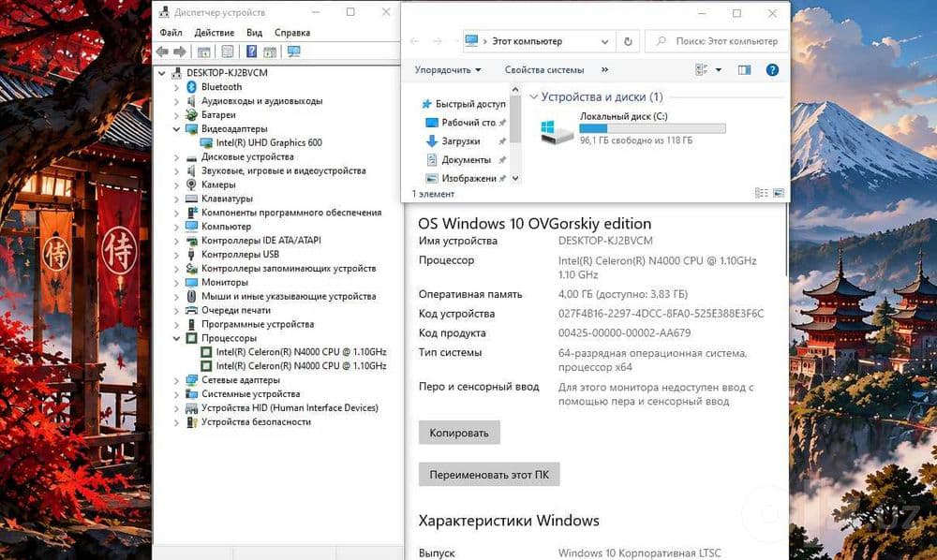The width and height of the screenshot is (937, 560).
Task: Click the Forward arrow in Device Manager toolbar
Action: click(x=180, y=52)
